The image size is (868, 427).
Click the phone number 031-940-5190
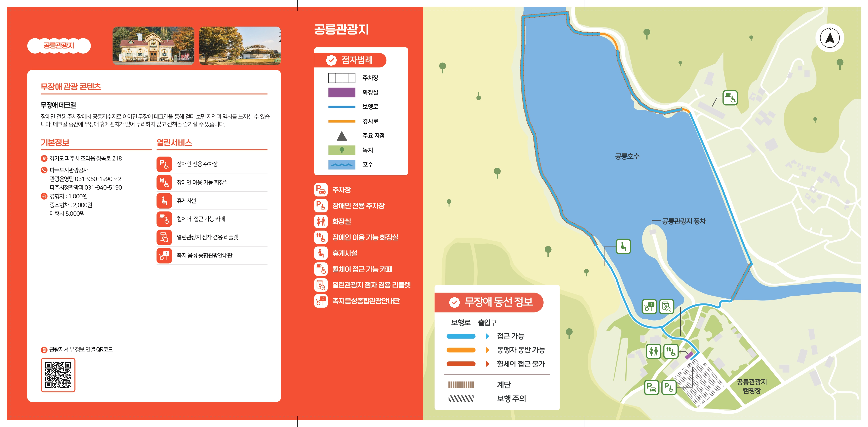pyautogui.click(x=103, y=188)
